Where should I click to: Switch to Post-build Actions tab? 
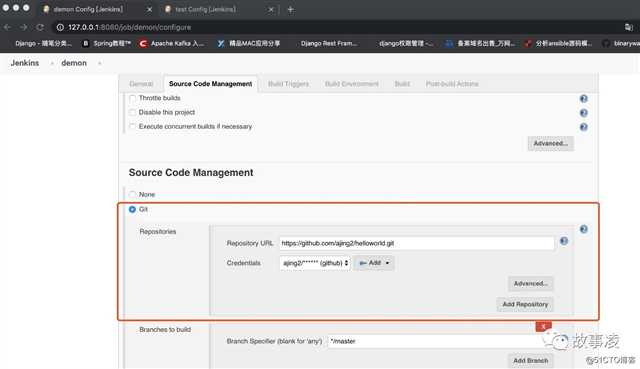[452, 84]
